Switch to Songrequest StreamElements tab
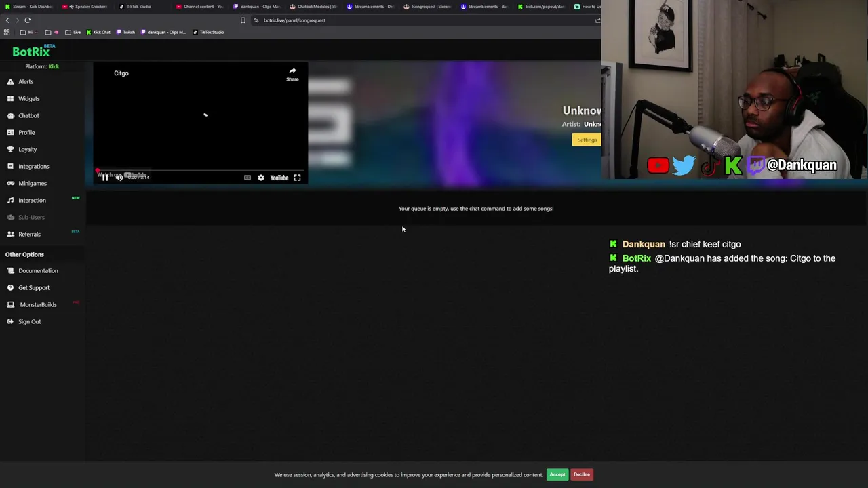Image resolution: width=868 pixels, height=488 pixels. click(x=427, y=7)
